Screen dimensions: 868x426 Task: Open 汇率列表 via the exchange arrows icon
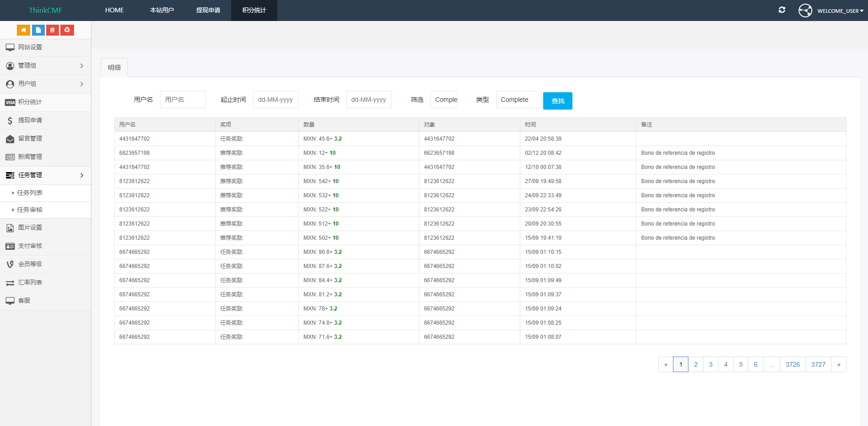click(x=10, y=283)
